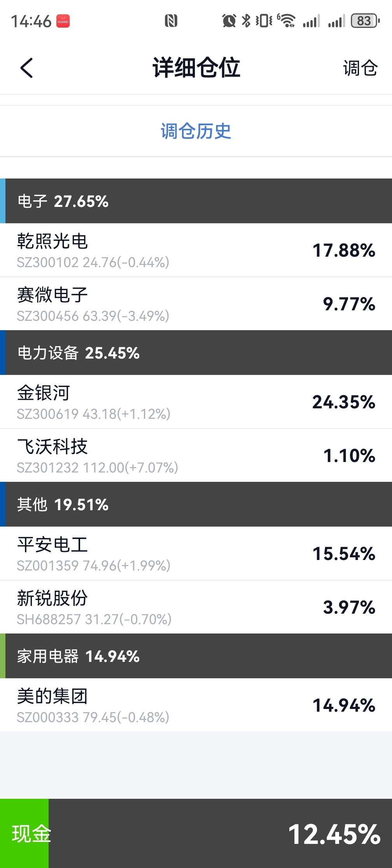Open the 乾照光电 stock row
The image size is (392, 868).
(x=196, y=250)
